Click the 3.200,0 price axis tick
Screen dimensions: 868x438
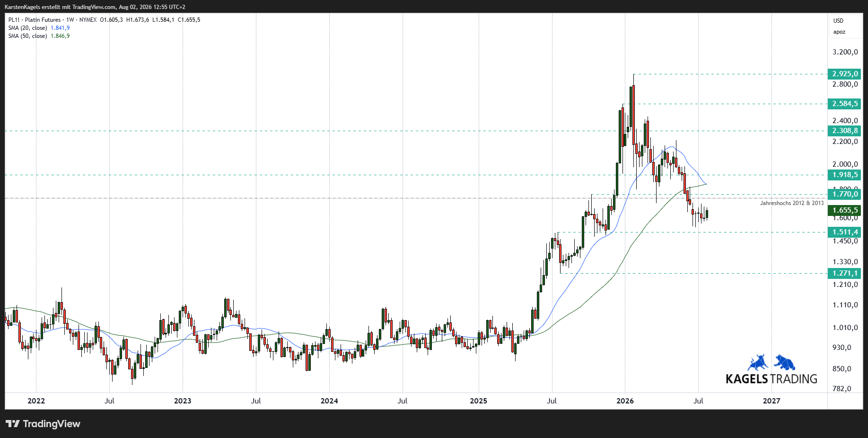point(845,52)
